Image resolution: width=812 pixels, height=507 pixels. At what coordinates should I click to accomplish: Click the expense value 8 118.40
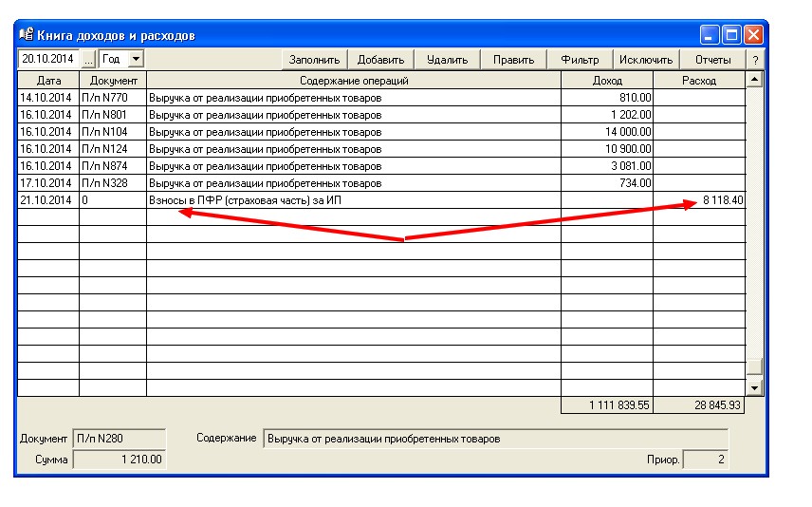tap(723, 200)
